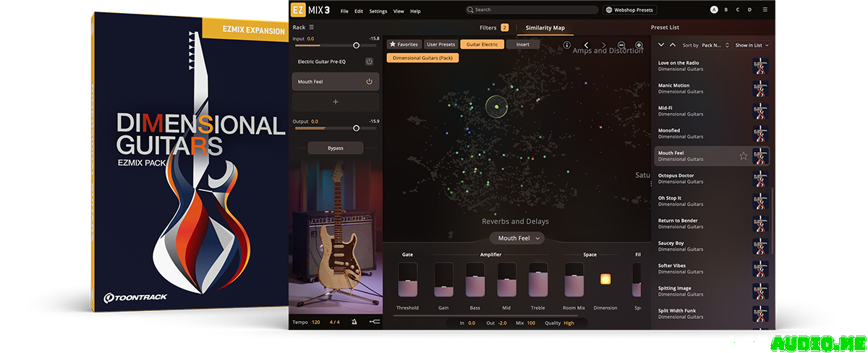
Task: Open the View menu
Action: click(399, 12)
